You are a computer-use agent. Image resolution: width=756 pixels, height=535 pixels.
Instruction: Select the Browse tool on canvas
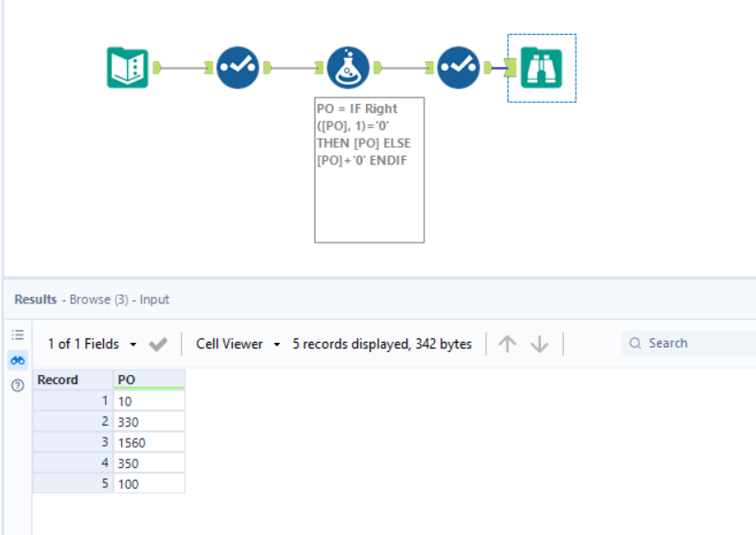pos(542,67)
